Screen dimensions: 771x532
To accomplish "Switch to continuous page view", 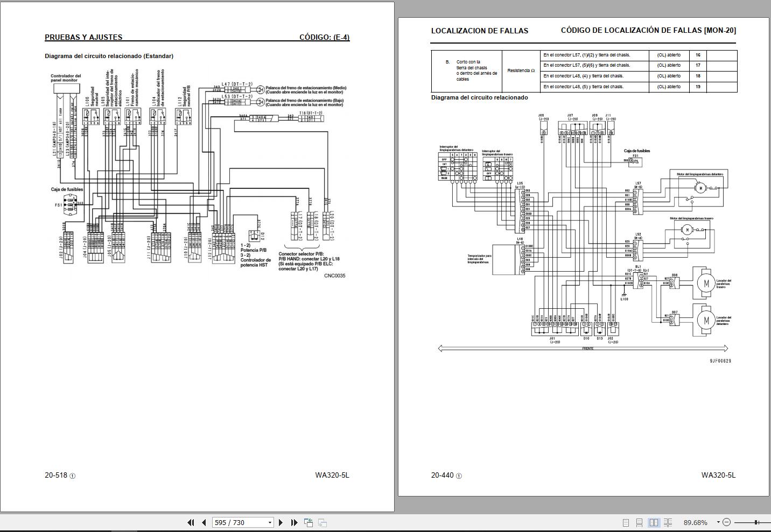I will coord(639,522).
